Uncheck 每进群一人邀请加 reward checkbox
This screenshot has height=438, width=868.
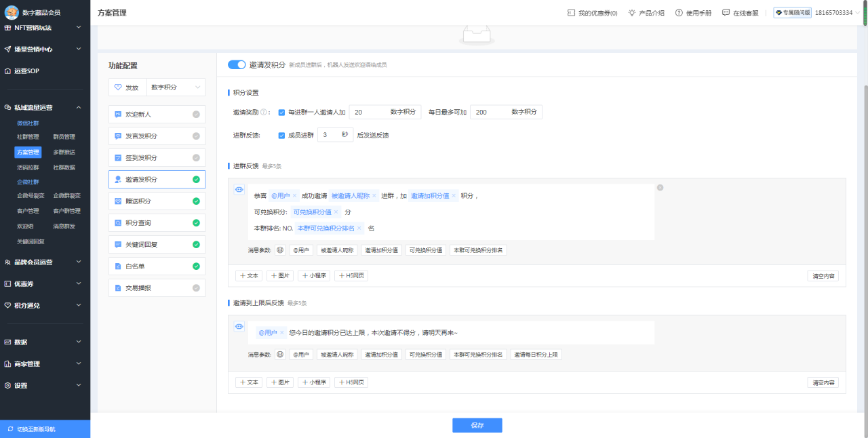281,111
